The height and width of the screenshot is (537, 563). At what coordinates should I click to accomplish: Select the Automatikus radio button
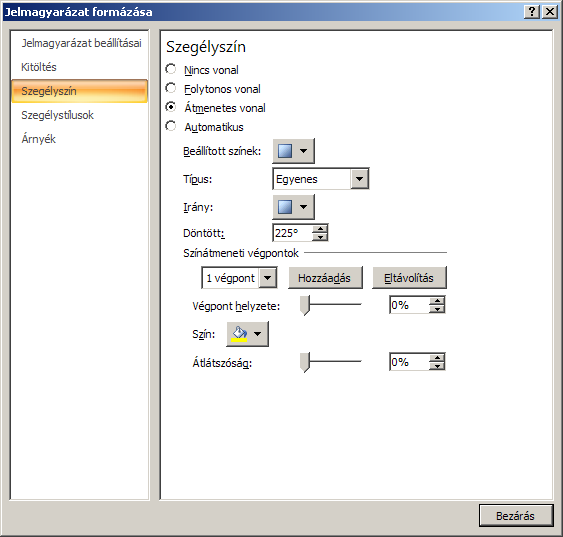[171, 126]
